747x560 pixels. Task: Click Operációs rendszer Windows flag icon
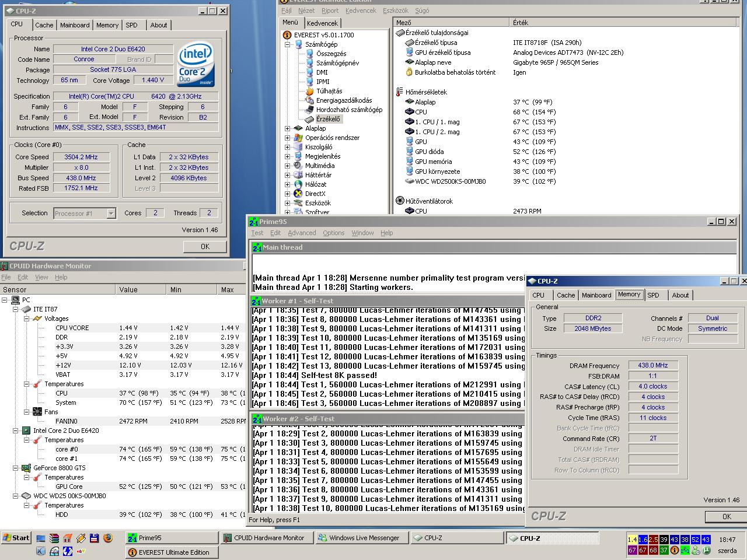(299, 138)
